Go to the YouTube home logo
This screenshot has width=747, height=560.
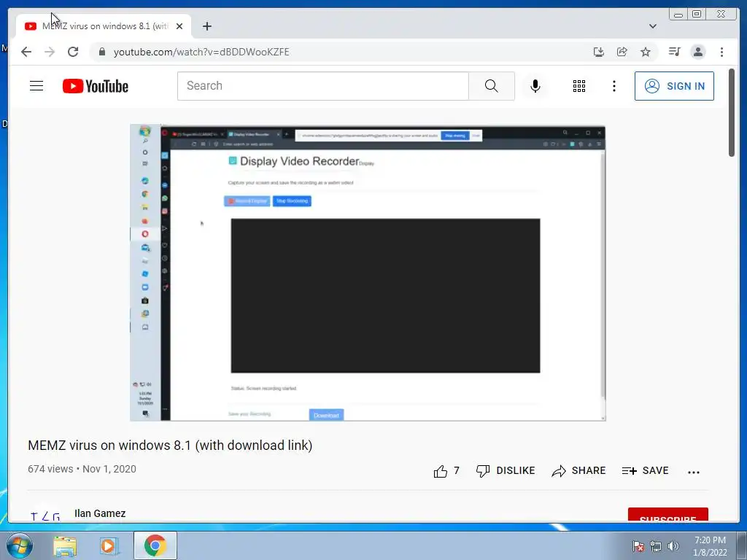(x=96, y=86)
